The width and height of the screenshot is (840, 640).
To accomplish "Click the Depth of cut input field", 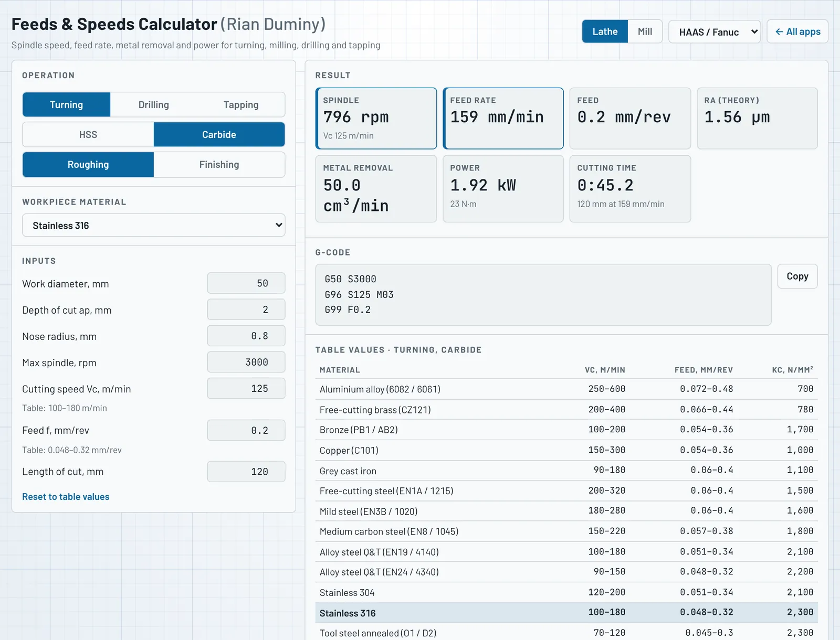I will tap(246, 310).
